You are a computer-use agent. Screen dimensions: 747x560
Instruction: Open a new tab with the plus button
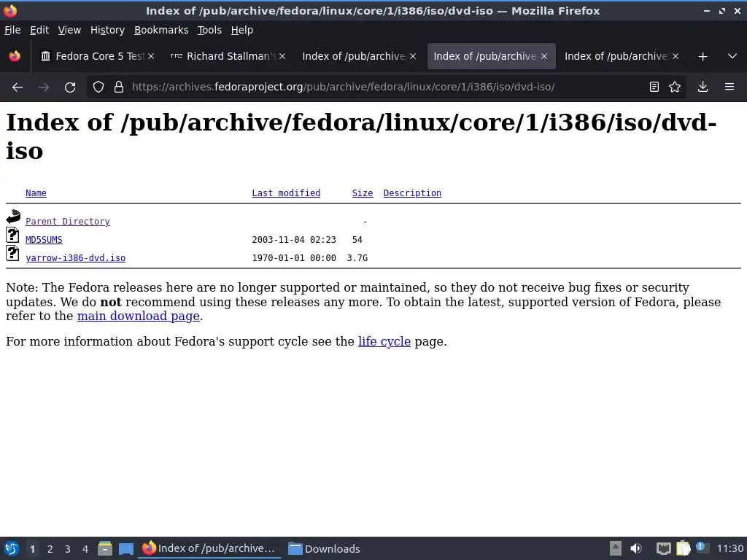point(703,57)
